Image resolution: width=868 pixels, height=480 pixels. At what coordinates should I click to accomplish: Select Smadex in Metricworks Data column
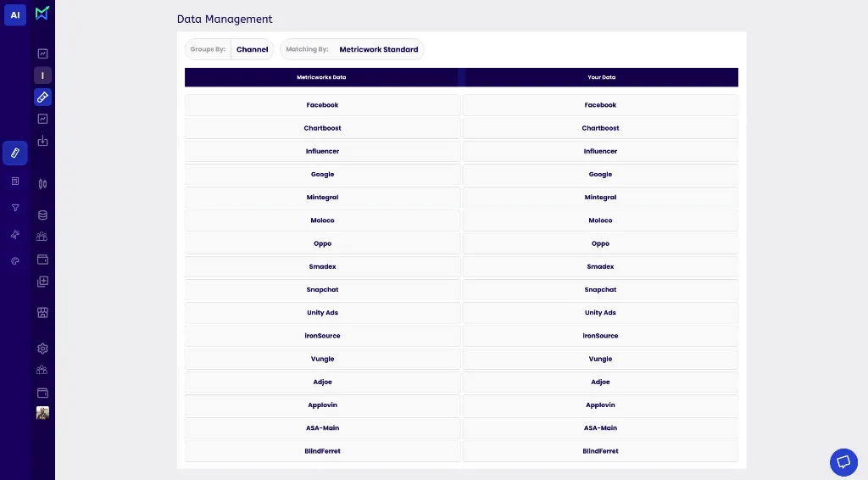[322, 266]
